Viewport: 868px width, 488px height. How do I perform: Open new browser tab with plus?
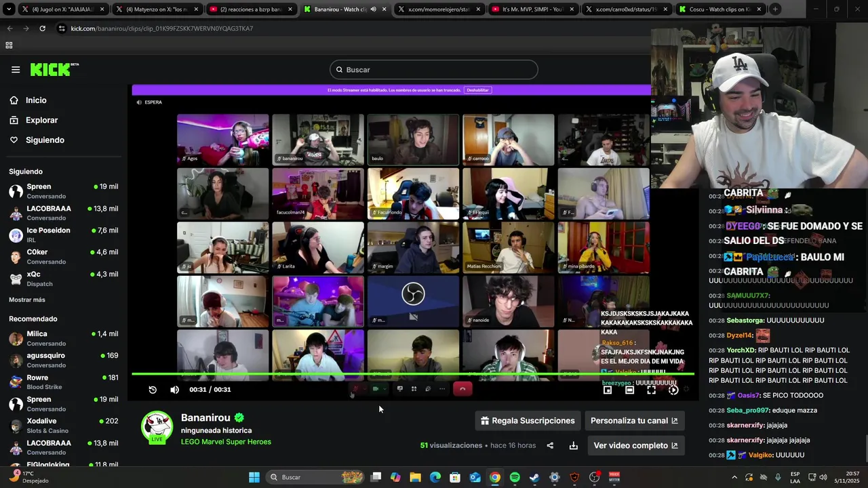click(775, 9)
